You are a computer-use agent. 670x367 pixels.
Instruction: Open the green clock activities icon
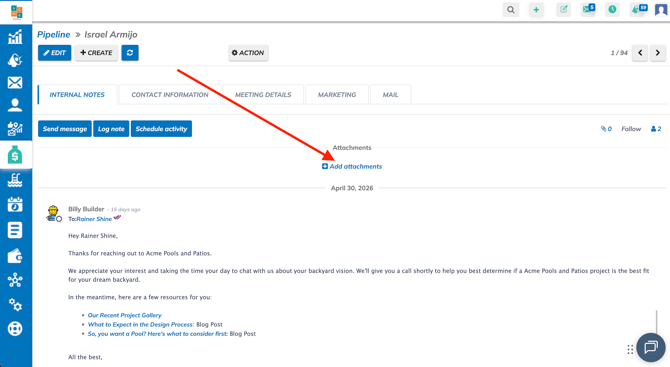pos(613,9)
